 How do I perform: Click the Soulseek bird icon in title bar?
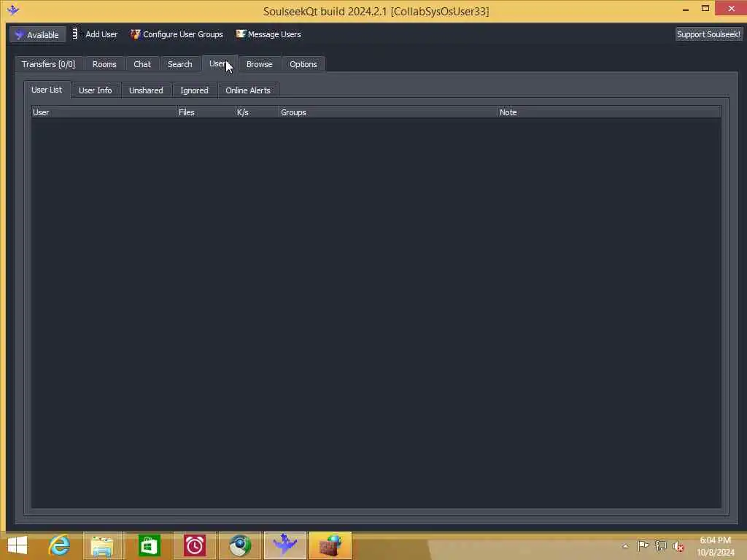(x=13, y=9)
